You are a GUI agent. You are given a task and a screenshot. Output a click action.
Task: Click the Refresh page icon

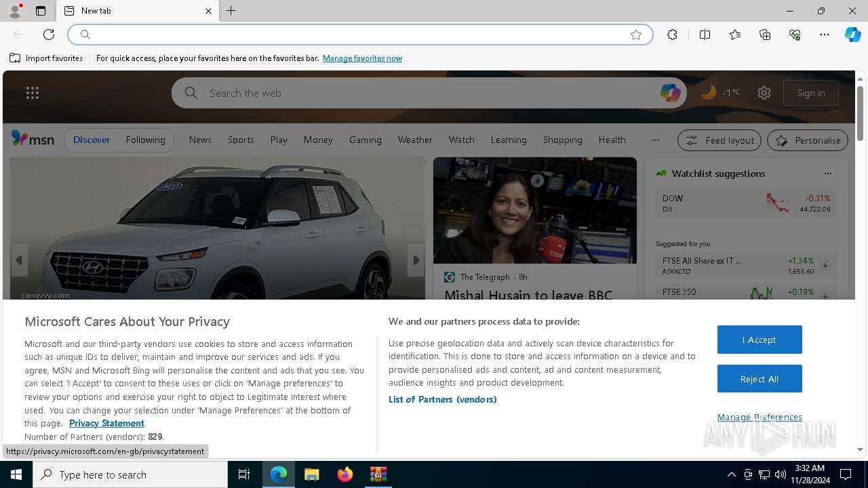pos(49,35)
